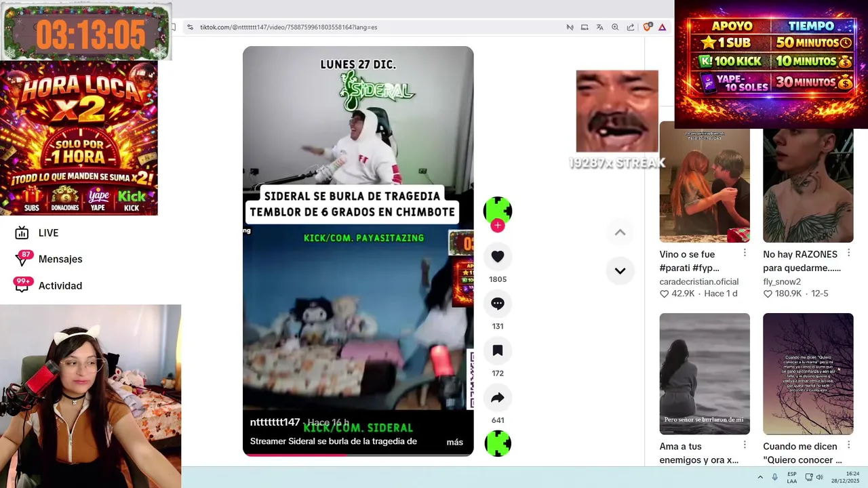Like the 'Vino o se fue' video at 42.9K
Viewport: 868px width, 488px height.
tap(664, 293)
